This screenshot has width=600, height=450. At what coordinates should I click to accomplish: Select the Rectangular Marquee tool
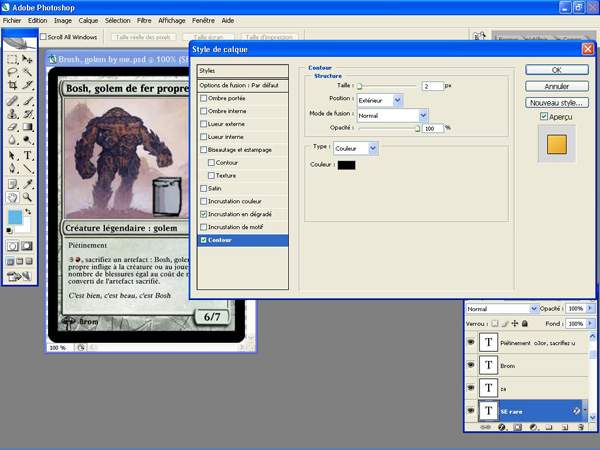12,59
